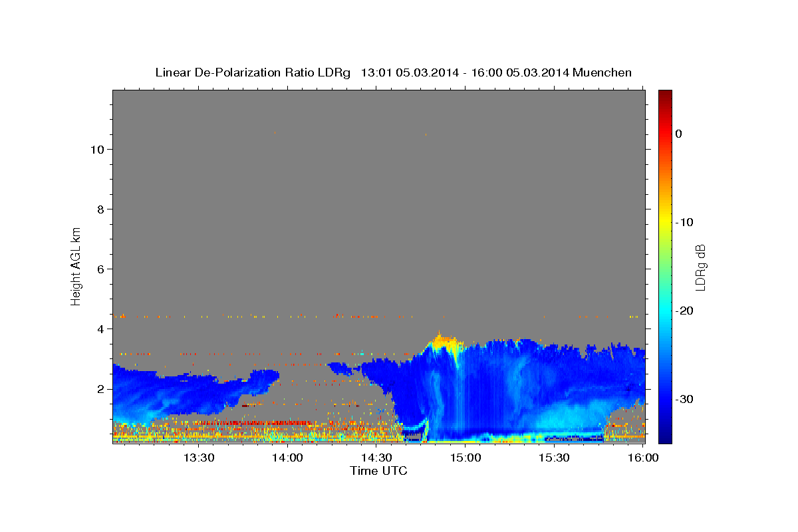Click the colorbar value label -10

684,222
